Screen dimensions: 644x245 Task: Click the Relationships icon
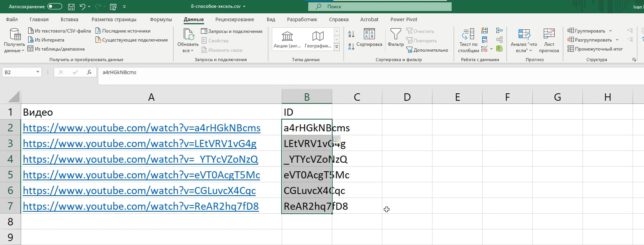coord(499,40)
